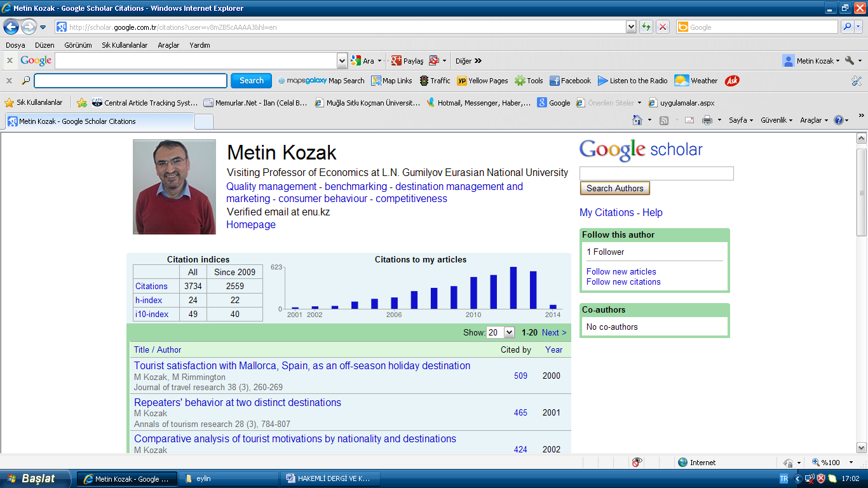The image size is (868, 488).
Task: Open the h-index link in Citation indices
Action: point(149,300)
